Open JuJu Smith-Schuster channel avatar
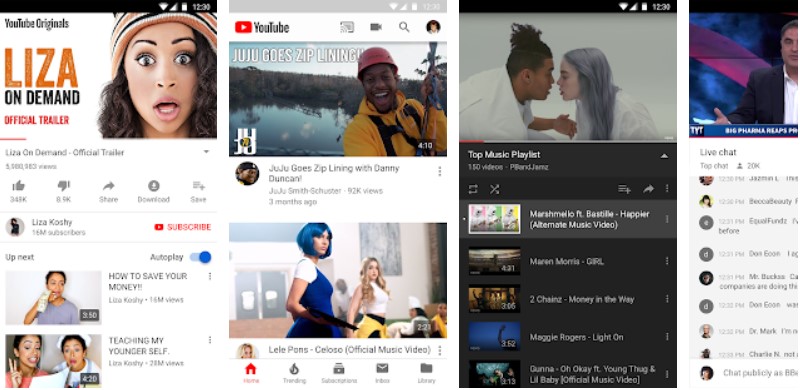The image size is (800, 390). (x=247, y=174)
